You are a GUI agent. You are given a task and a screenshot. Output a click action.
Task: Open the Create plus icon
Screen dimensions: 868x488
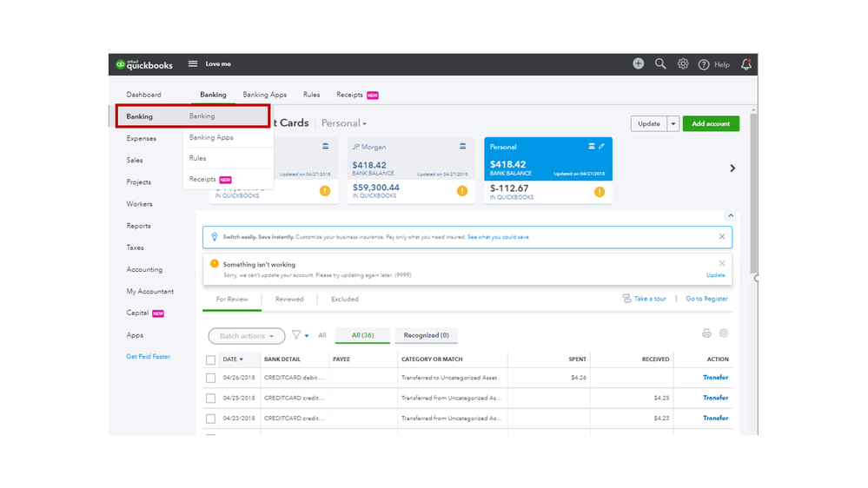click(639, 63)
